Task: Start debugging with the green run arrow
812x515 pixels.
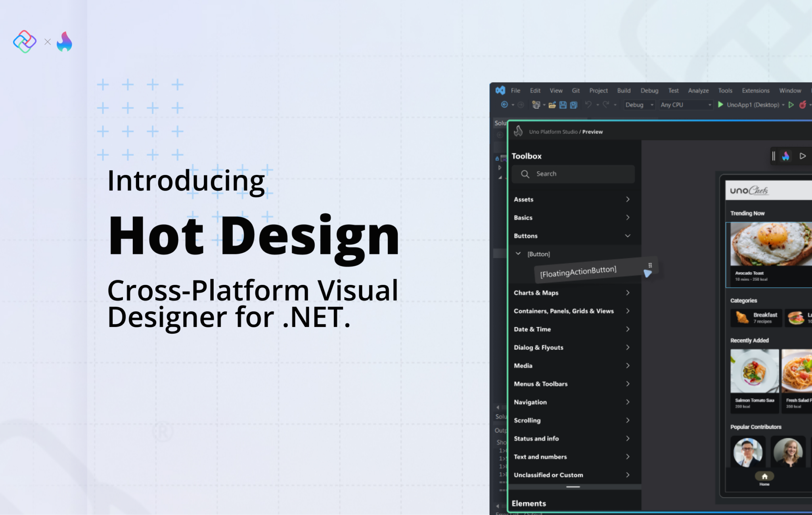Action: coord(720,105)
